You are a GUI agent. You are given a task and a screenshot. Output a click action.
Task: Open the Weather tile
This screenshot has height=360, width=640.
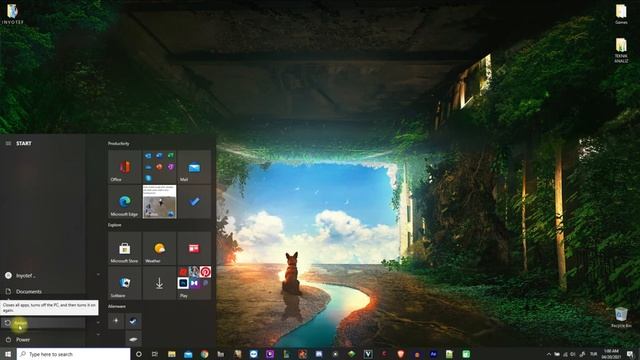coord(159,248)
